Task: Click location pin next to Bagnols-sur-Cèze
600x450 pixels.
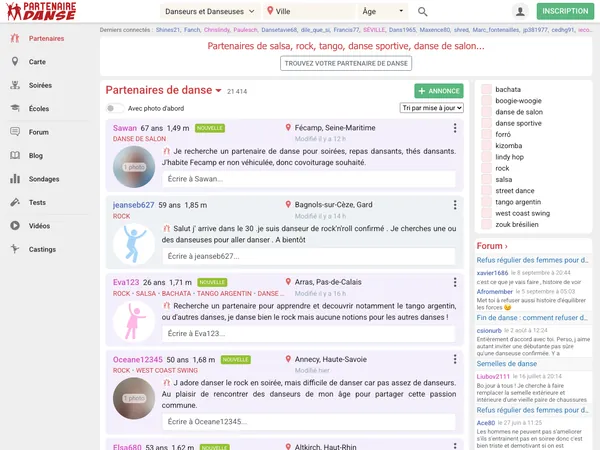Action: (x=288, y=204)
